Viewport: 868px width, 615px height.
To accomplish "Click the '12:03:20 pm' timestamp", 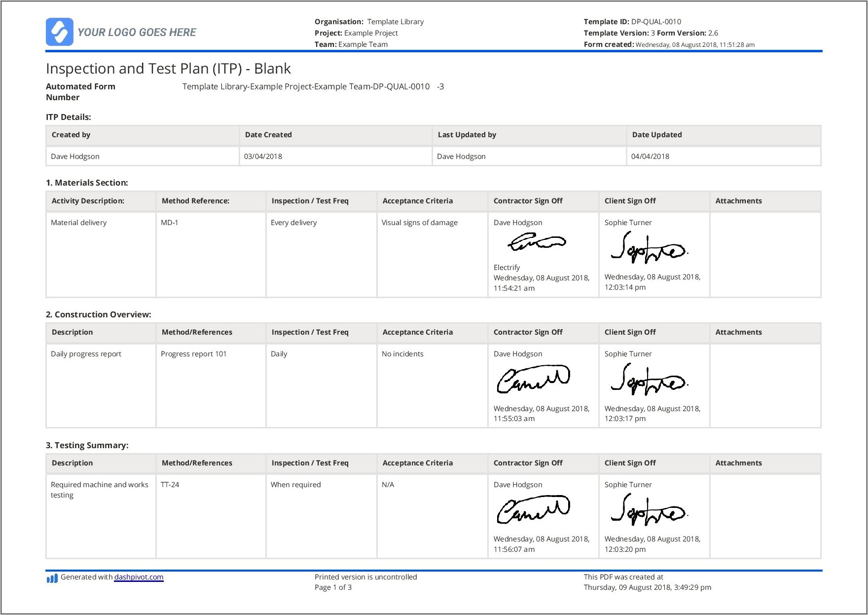I will pyautogui.click(x=625, y=549).
